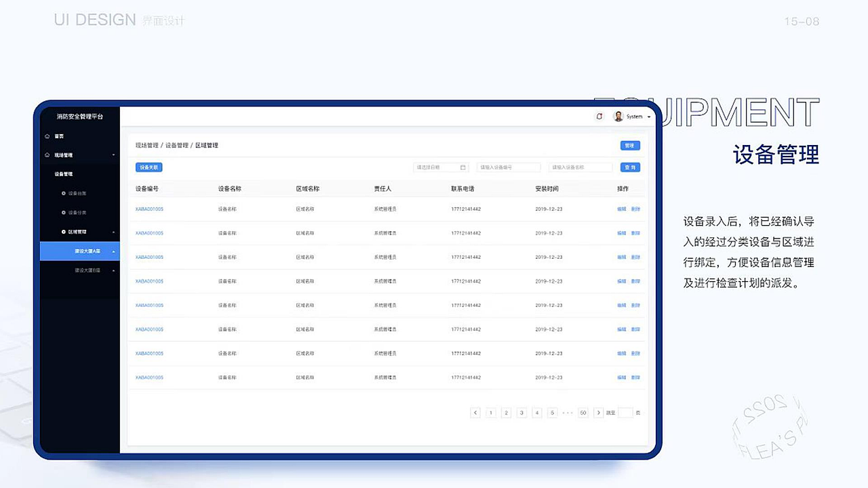
Task: Click the calendar icon in date field
Action: click(463, 167)
